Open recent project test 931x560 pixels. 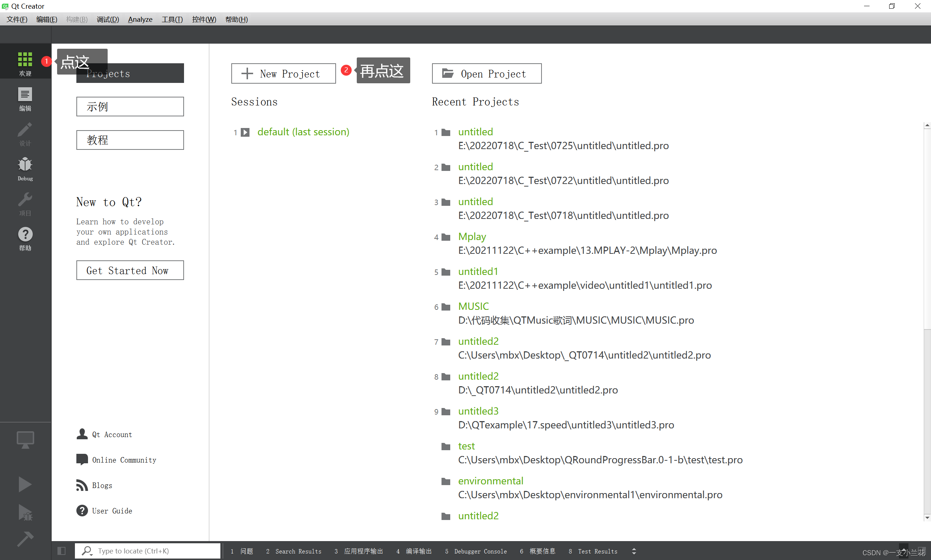[467, 446]
